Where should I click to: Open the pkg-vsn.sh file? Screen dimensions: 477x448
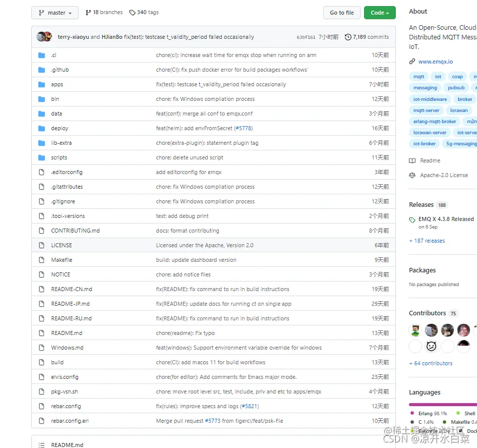click(x=64, y=391)
